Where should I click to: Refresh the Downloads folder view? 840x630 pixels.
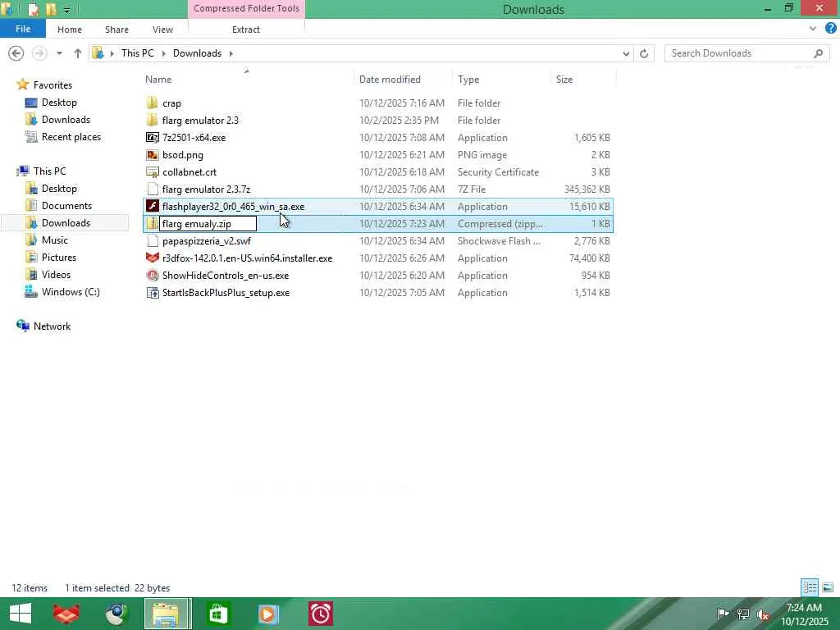644,53
